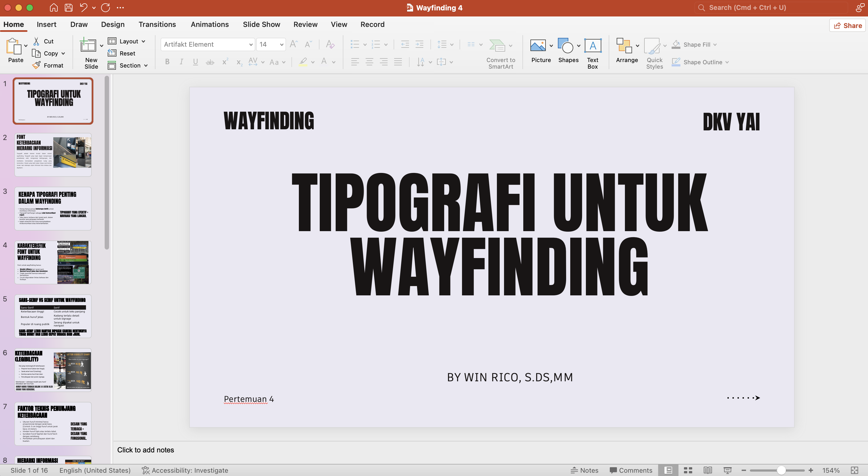Toggle the Notes pane in status bar
The height and width of the screenshot is (476, 868).
[x=584, y=470]
